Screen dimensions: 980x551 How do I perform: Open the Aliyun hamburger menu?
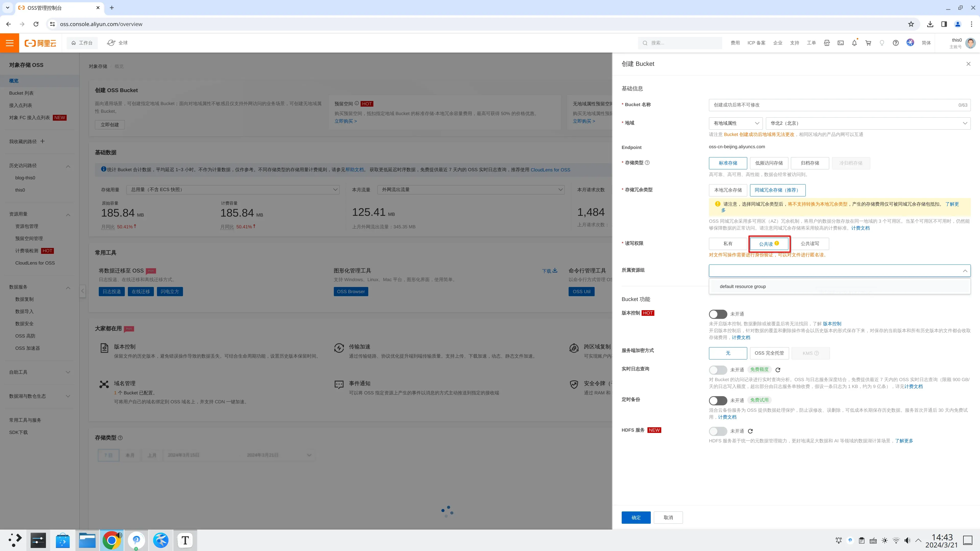[x=9, y=43]
